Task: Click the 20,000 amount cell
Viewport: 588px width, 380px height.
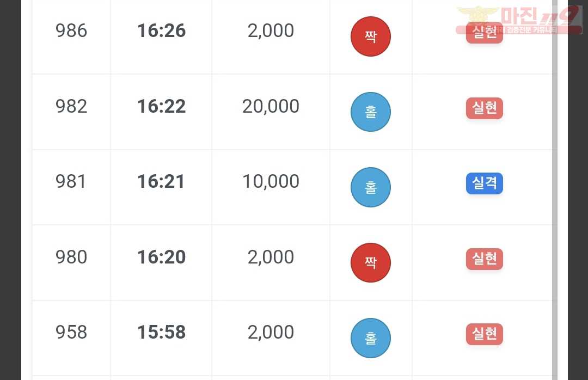Action: [x=271, y=106]
